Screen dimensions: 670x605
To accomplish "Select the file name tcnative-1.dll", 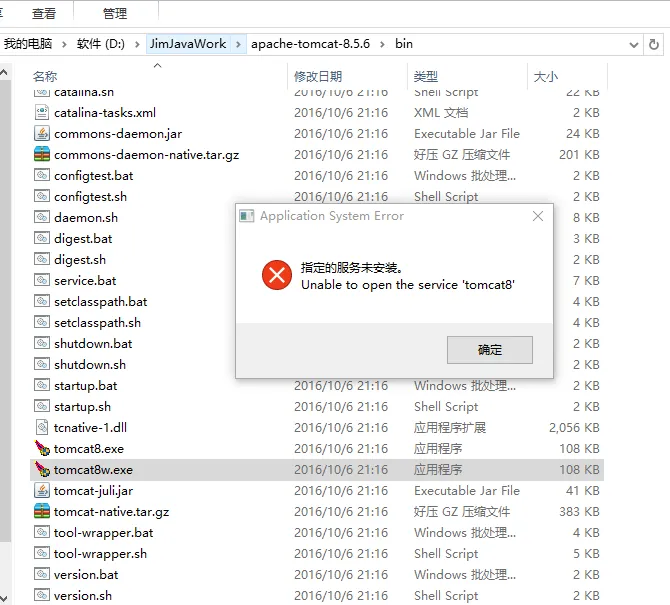I will pos(90,428).
